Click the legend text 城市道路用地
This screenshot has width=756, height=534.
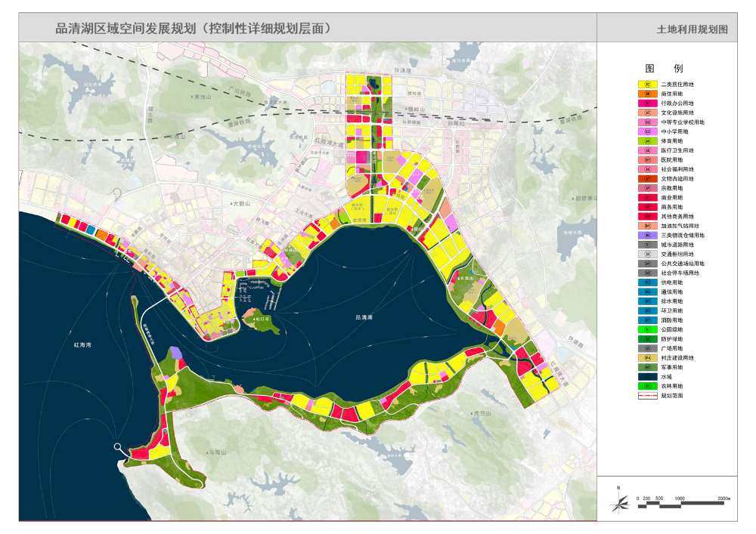coord(677,245)
